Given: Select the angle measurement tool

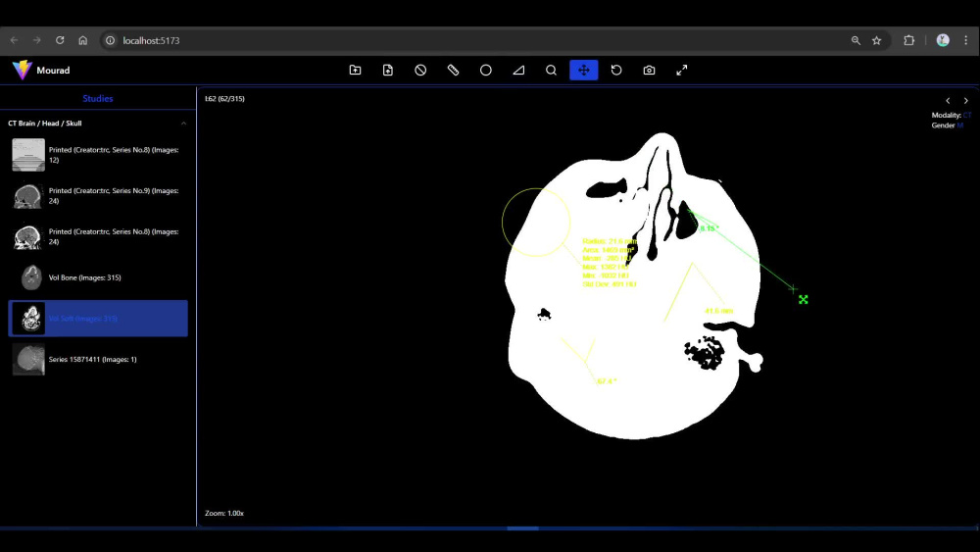Looking at the screenshot, I should tap(518, 70).
